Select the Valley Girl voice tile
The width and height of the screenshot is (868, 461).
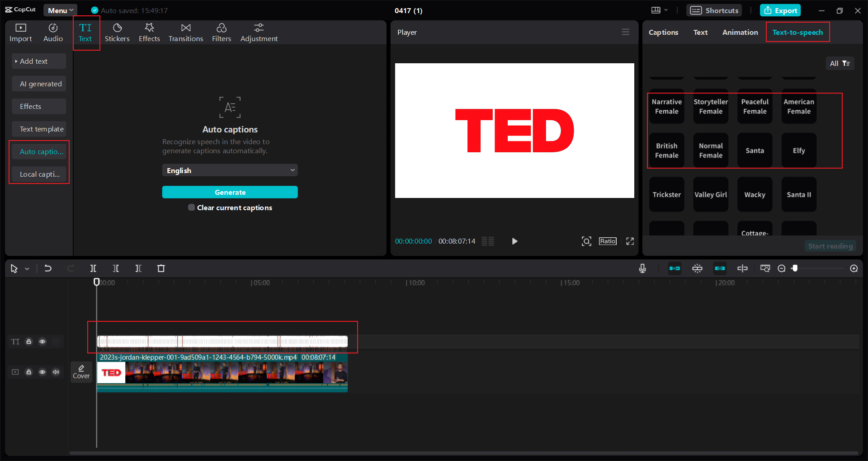point(711,195)
